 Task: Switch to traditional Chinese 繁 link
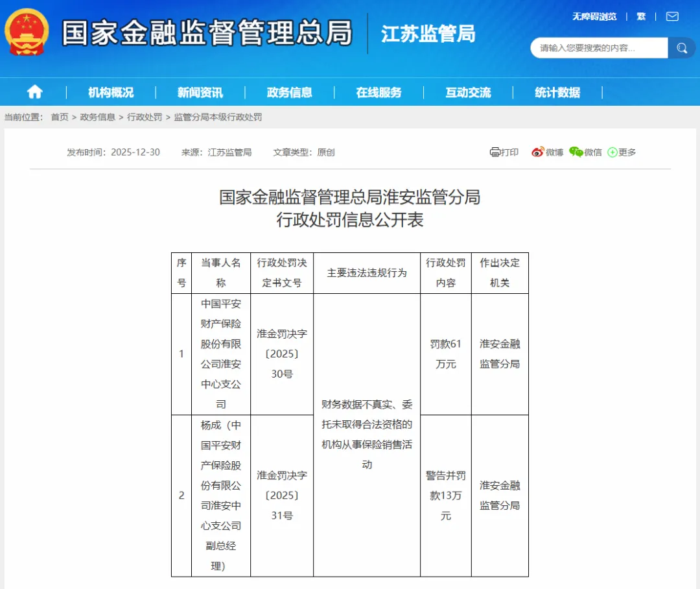[x=641, y=16]
